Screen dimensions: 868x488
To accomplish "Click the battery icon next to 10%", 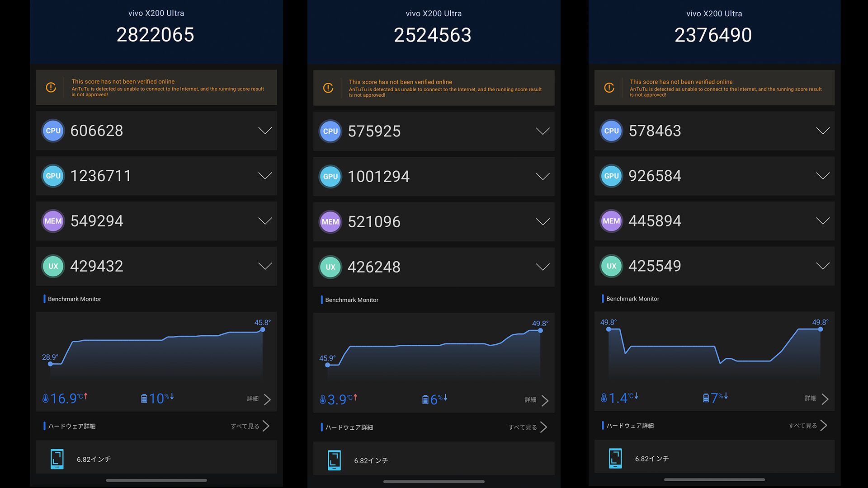I will [144, 399].
